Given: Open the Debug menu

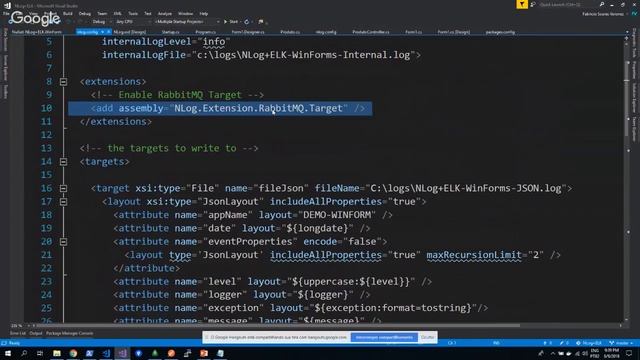Looking at the screenshot, I should (x=85, y=13).
